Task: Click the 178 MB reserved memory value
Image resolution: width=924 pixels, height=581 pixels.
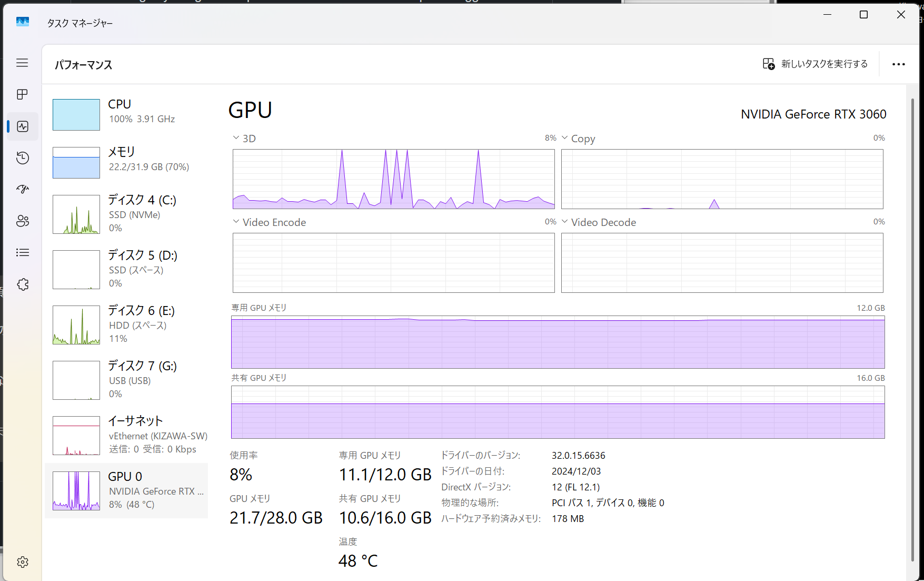Action: (568, 518)
